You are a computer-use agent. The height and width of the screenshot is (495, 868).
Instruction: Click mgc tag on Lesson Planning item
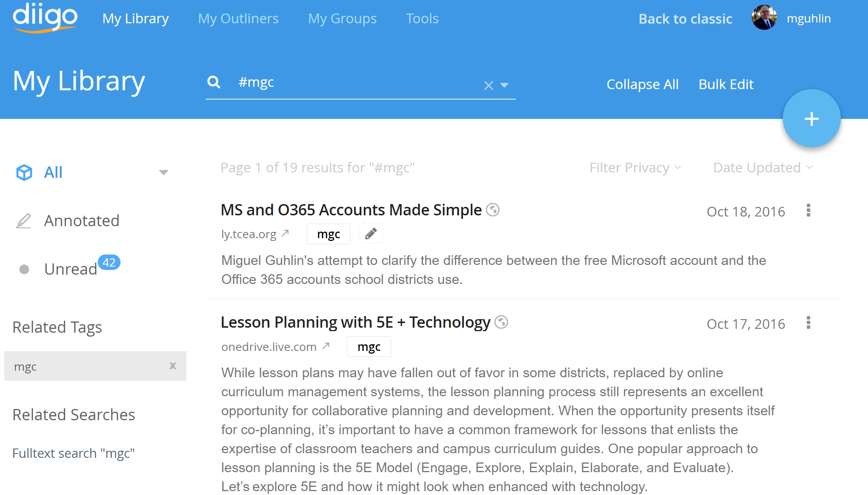point(369,346)
